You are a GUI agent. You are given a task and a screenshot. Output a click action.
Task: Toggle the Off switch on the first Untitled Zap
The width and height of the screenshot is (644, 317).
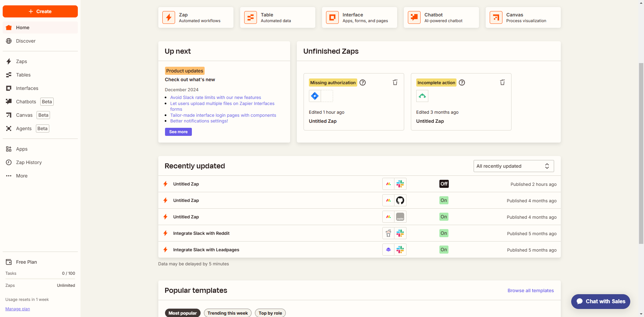click(444, 184)
